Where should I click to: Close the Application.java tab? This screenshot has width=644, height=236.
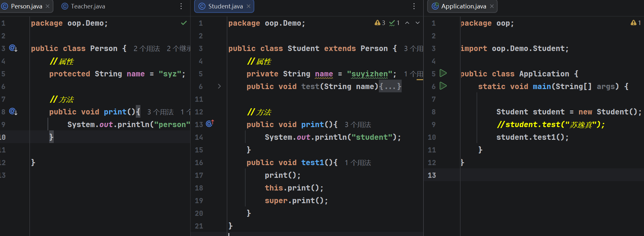click(x=492, y=6)
